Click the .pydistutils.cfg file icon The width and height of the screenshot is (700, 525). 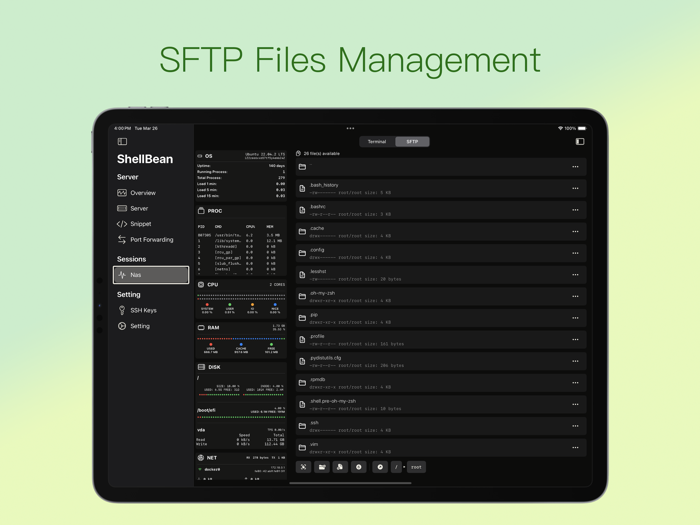(302, 361)
